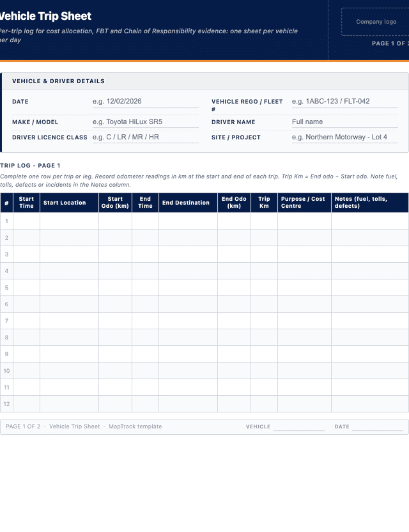Click the Site / Project field
The width and height of the screenshot is (409, 532).
point(345,137)
